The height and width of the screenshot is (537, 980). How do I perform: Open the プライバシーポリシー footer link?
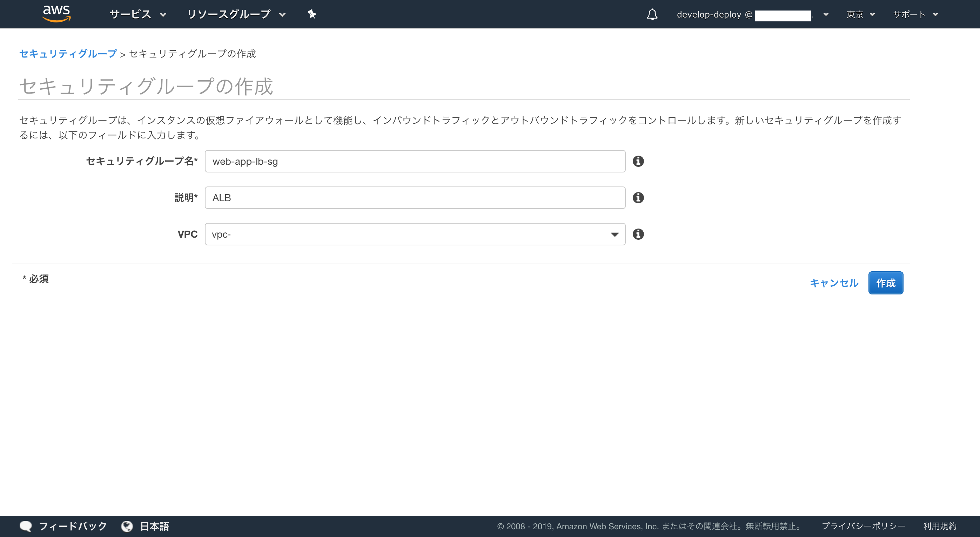(x=863, y=526)
